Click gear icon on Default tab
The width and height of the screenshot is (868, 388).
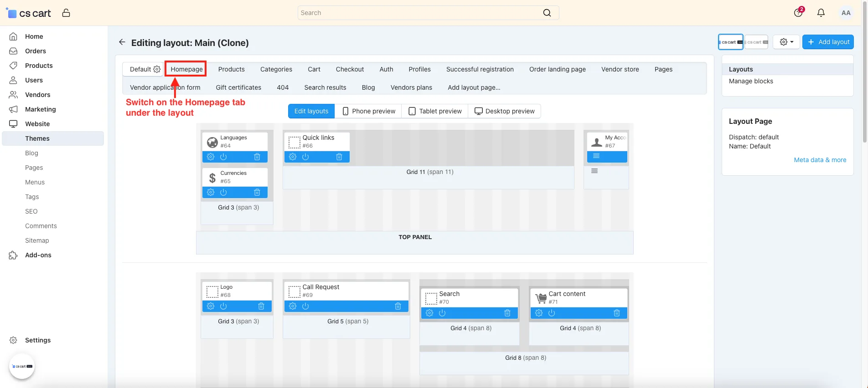tap(157, 69)
